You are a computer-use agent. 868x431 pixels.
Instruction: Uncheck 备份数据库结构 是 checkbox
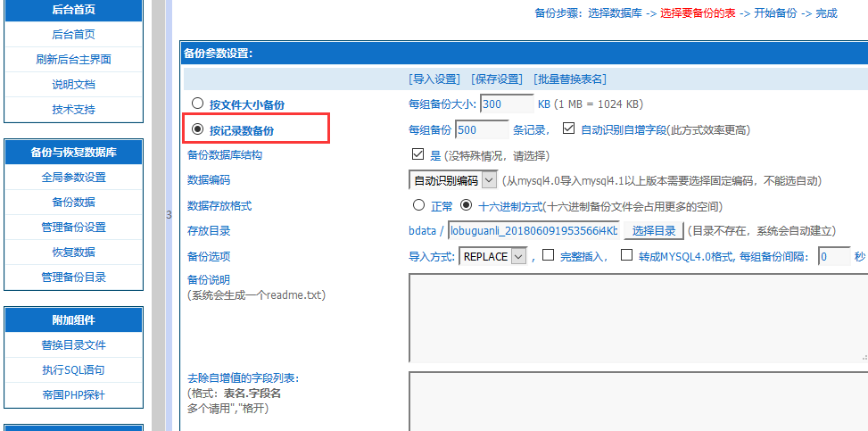point(417,154)
